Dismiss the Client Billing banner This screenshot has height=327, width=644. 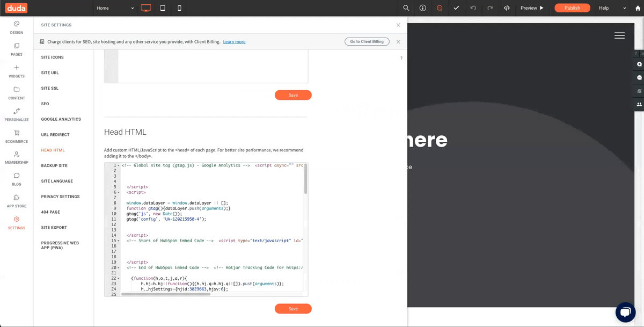pos(398,42)
